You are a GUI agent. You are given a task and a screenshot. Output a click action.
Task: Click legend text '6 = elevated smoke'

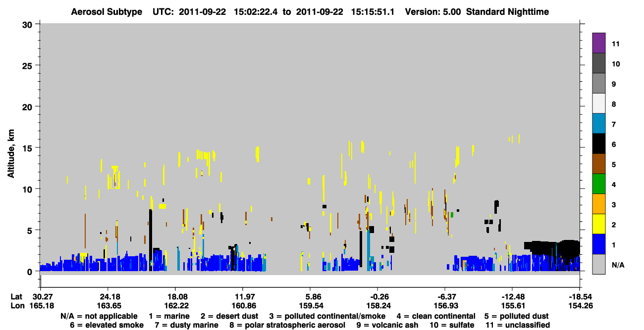[107, 325]
